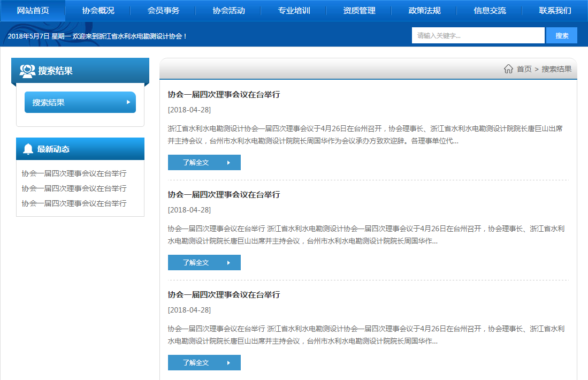Click the arrow on the first 了解全文 button
Image resolution: width=588 pixels, height=380 pixels.
(228, 163)
